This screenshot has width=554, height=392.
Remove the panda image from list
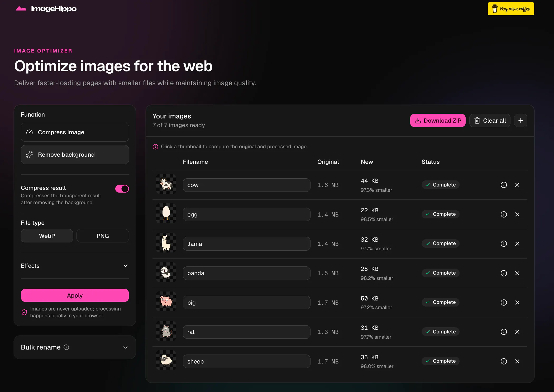pyautogui.click(x=517, y=273)
